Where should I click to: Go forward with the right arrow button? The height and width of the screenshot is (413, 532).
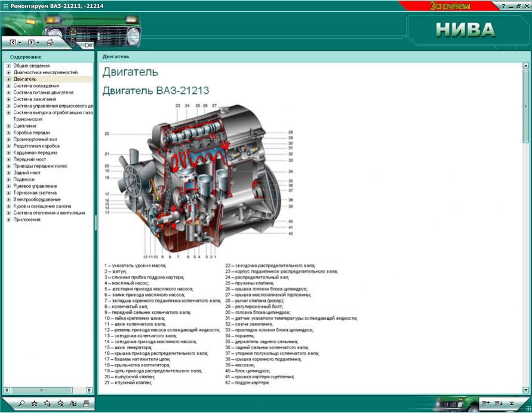point(31,42)
